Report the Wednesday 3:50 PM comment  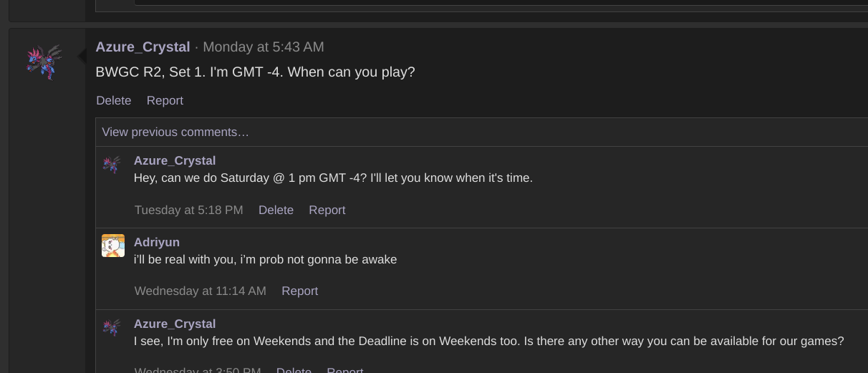[345, 370]
